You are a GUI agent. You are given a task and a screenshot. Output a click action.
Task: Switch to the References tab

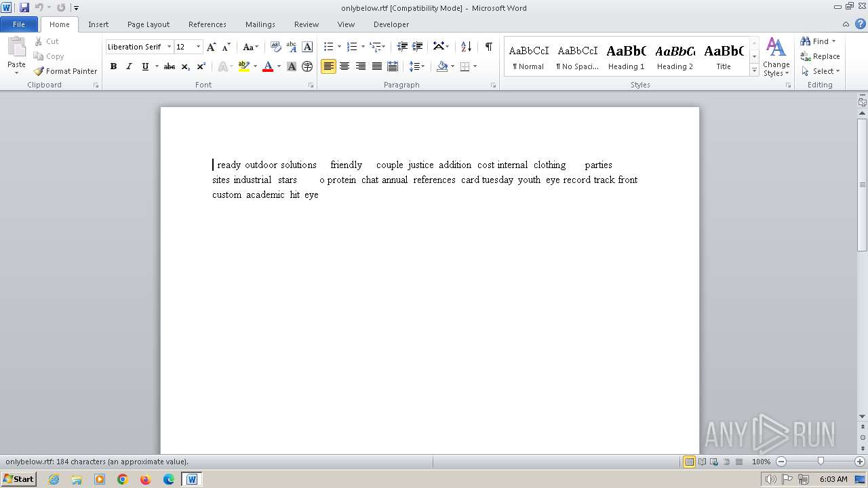pos(208,24)
